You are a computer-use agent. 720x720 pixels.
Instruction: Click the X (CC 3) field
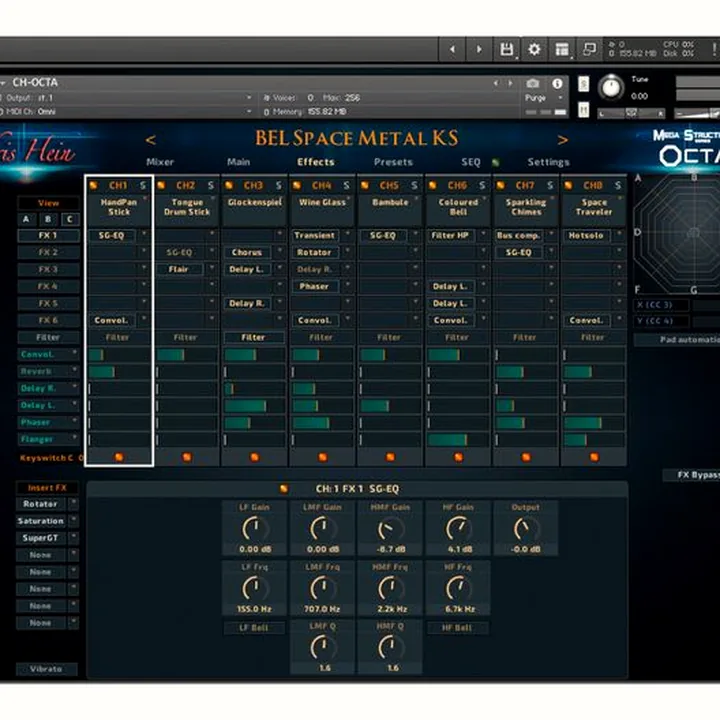tap(661, 305)
